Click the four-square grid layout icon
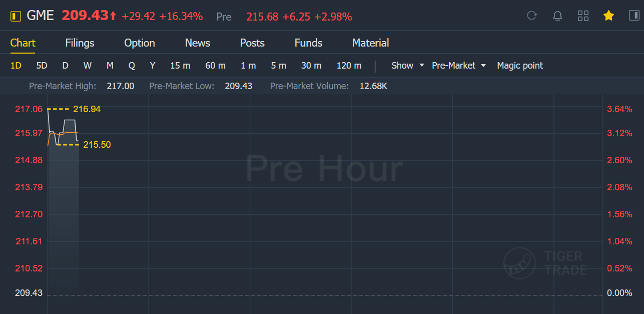Viewport: 644px width, 314px height. click(x=583, y=16)
